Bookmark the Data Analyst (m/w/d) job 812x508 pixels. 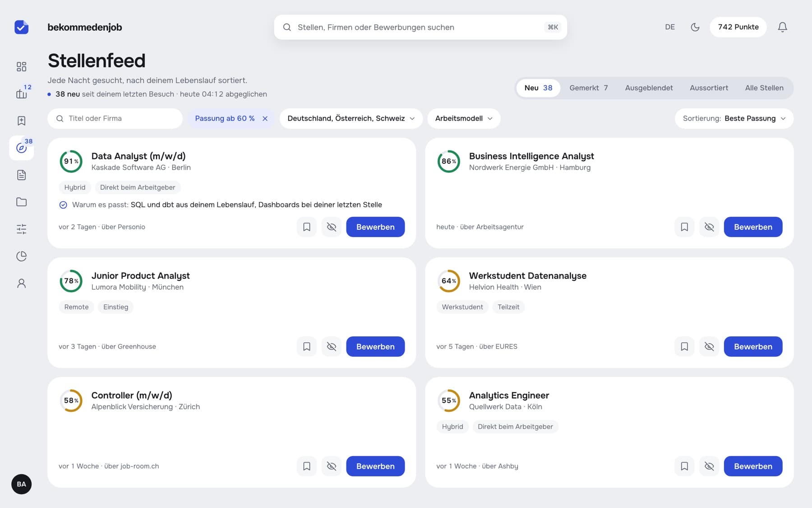coord(307,227)
